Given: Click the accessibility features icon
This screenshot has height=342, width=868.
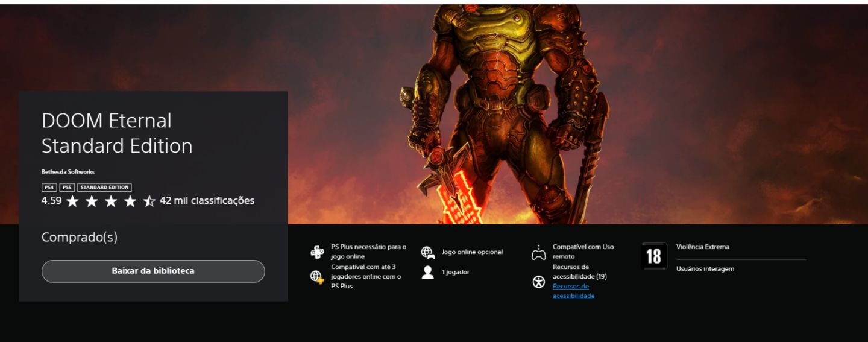Looking at the screenshot, I should pos(539,282).
